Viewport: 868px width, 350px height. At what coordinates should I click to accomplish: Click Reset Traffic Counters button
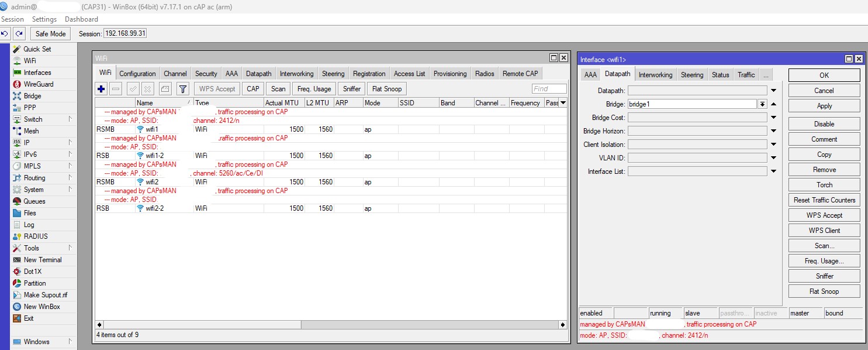click(824, 200)
